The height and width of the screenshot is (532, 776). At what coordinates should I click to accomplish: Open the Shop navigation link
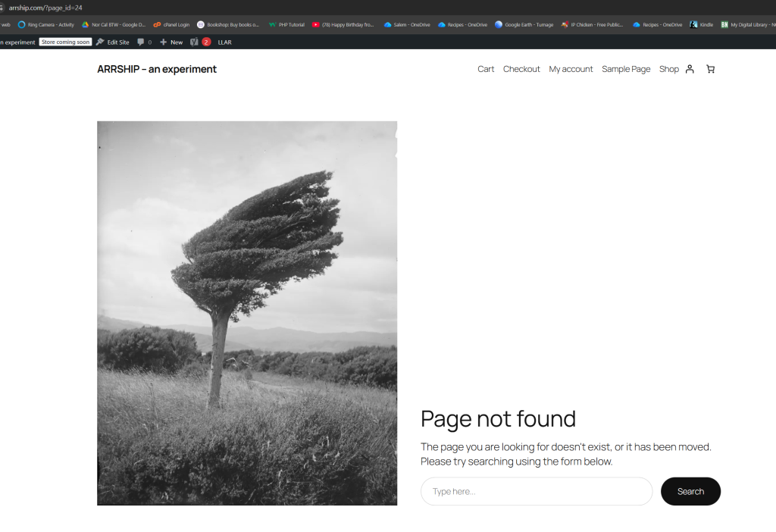click(x=668, y=69)
